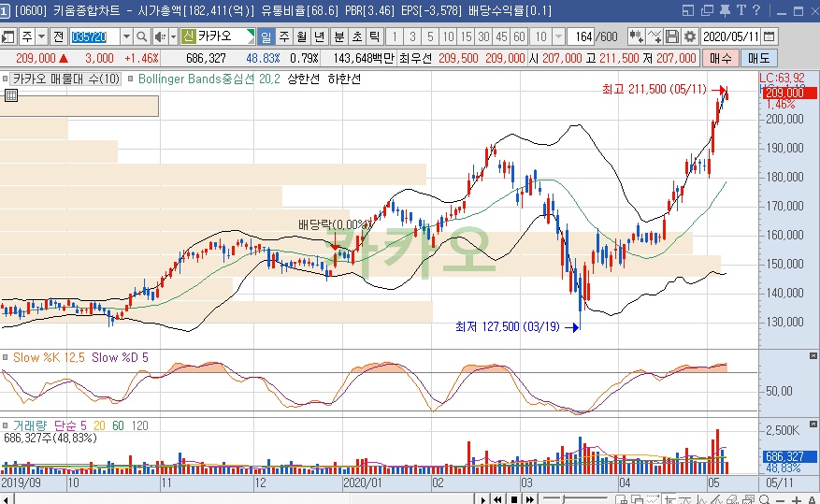Image resolution: width=820 pixels, height=504 pixels.
Task: Toggle the 카카오 매물대 indicator marker
Action: point(6,79)
